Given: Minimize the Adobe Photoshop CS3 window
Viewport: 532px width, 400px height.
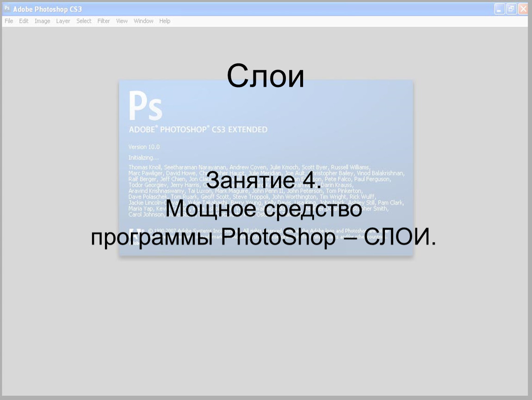Looking at the screenshot, I should click(499, 9).
